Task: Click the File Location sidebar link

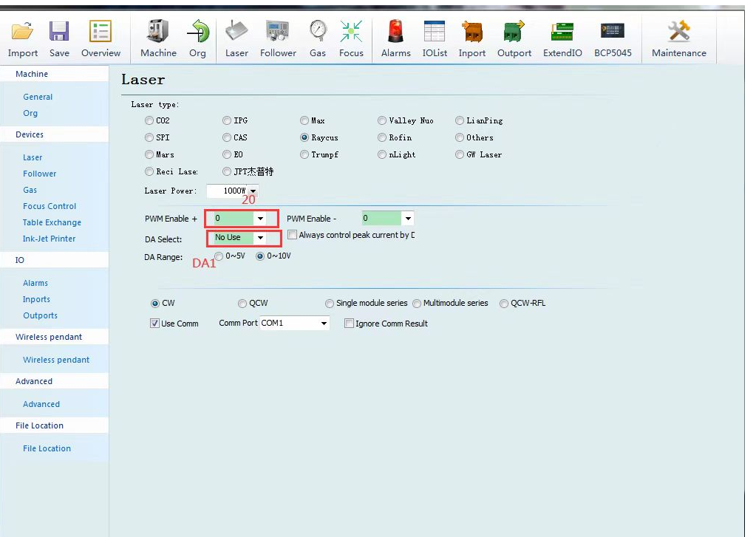Action: 47,448
